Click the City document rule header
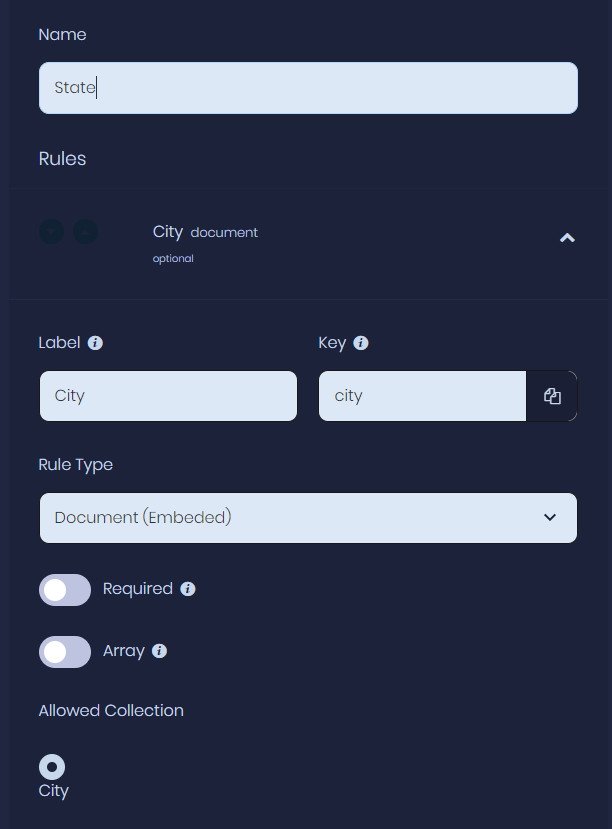 click(x=205, y=232)
